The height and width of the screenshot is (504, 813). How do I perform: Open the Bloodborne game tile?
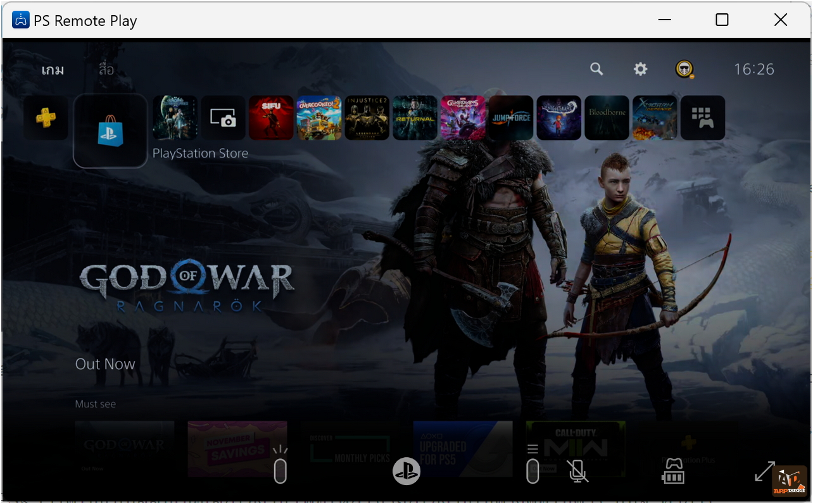click(x=607, y=118)
